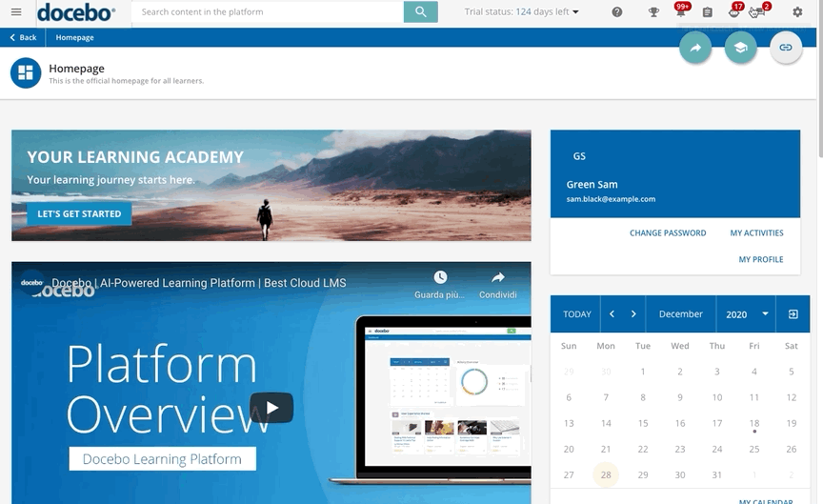Click the teal search magnifier button
This screenshot has width=823, height=504.
coord(420,12)
